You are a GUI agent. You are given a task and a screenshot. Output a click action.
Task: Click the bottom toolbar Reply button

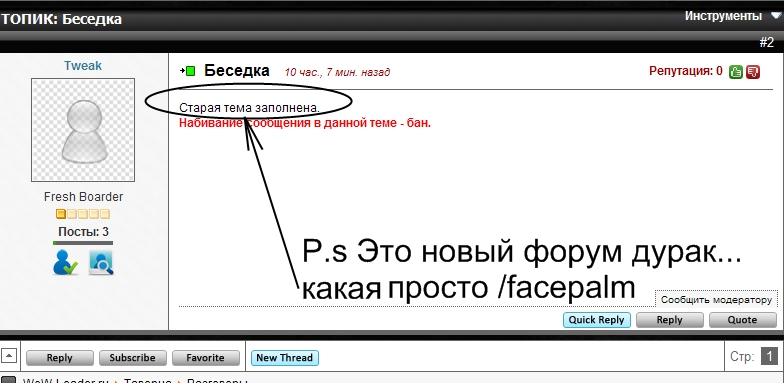[x=60, y=358]
